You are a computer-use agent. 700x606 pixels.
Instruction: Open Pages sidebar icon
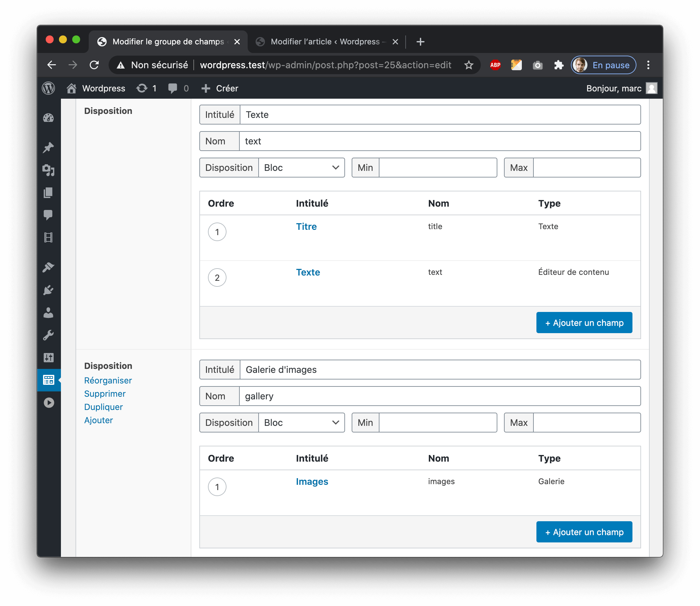48,193
